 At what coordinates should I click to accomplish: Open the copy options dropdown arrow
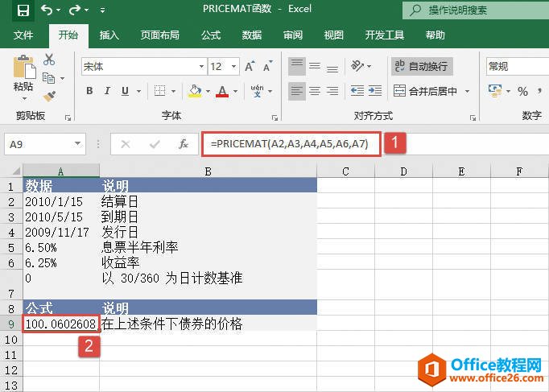pos(62,78)
